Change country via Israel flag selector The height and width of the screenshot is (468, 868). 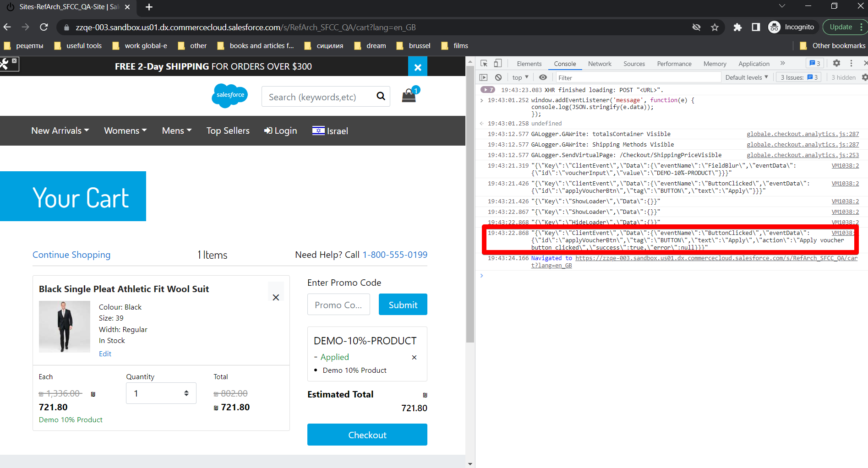pos(330,131)
